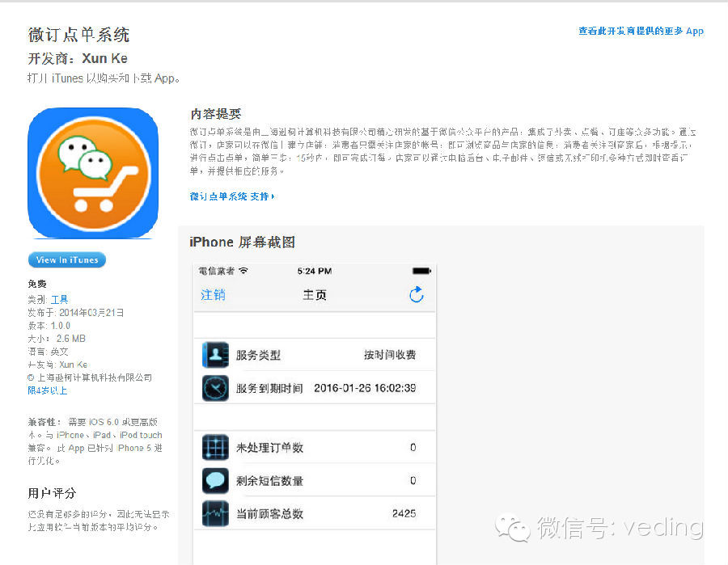The height and width of the screenshot is (565, 728).
Task: Click the WiFi signal icon in status bar
Action: pyautogui.click(x=243, y=271)
